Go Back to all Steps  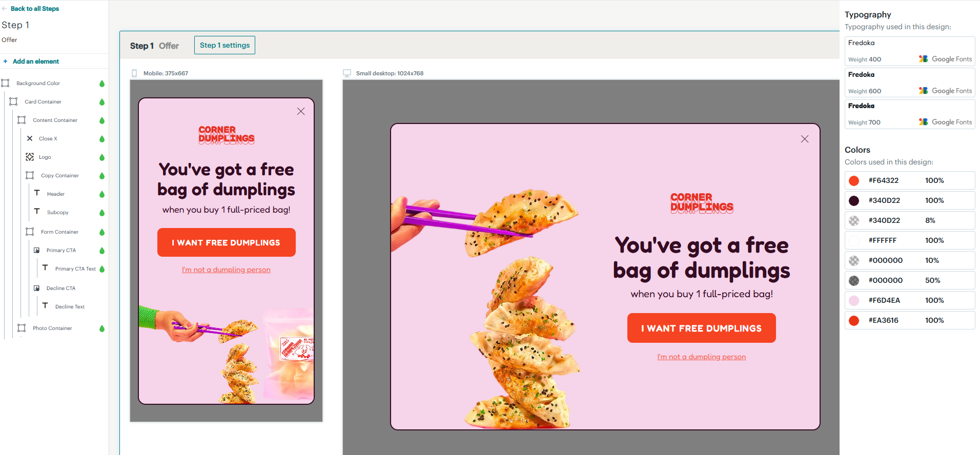pyautogui.click(x=35, y=9)
